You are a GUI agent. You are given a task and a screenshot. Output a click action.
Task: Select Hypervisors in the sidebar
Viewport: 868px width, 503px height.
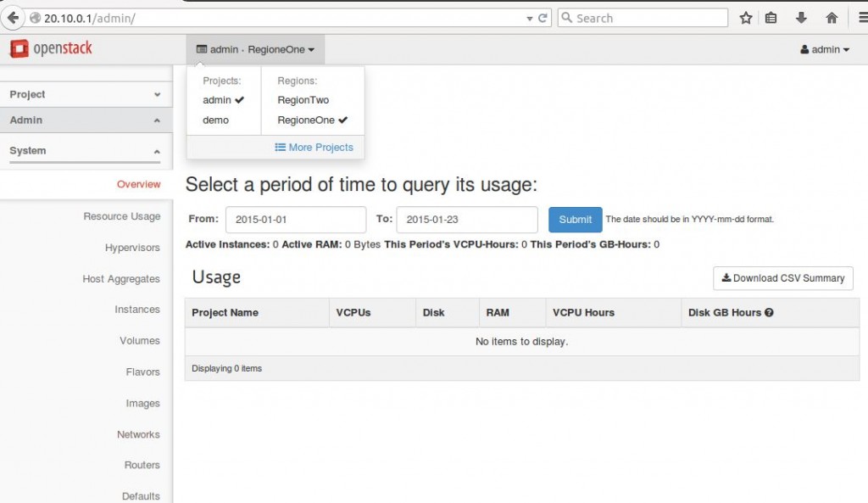pos(134,248)
